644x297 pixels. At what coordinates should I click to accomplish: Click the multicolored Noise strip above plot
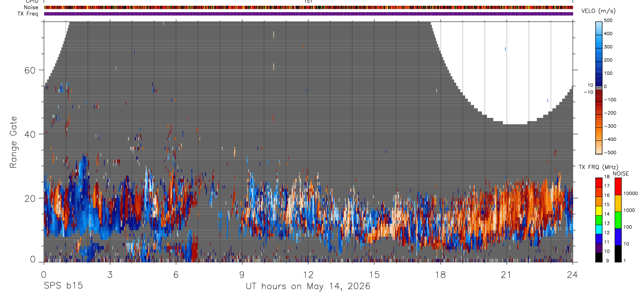(308, 7)
